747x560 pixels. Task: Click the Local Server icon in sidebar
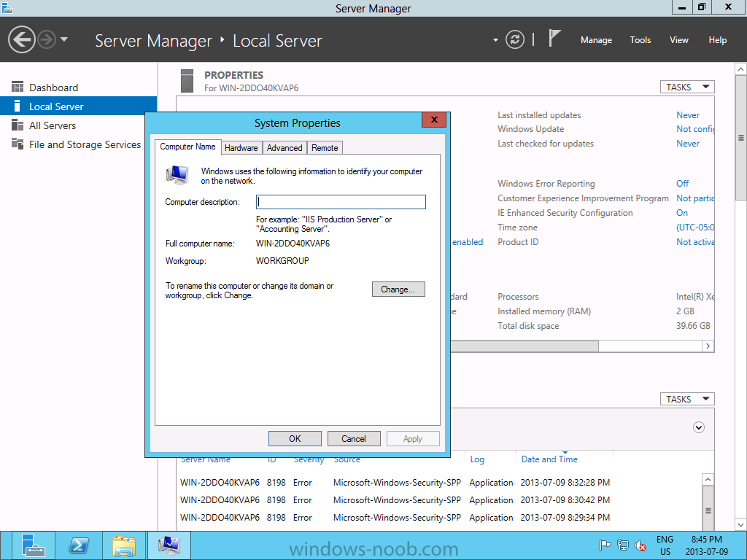(x=18, y=106)
